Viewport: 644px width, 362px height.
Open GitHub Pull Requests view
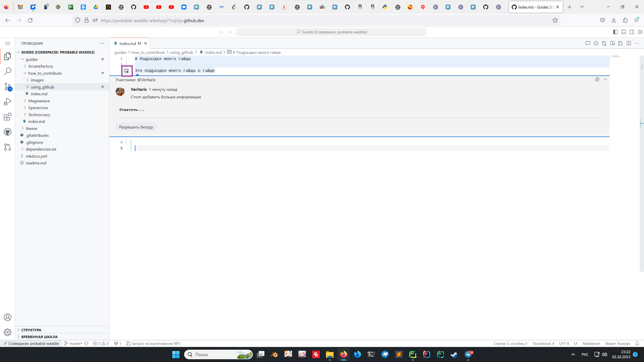point(8,147)
